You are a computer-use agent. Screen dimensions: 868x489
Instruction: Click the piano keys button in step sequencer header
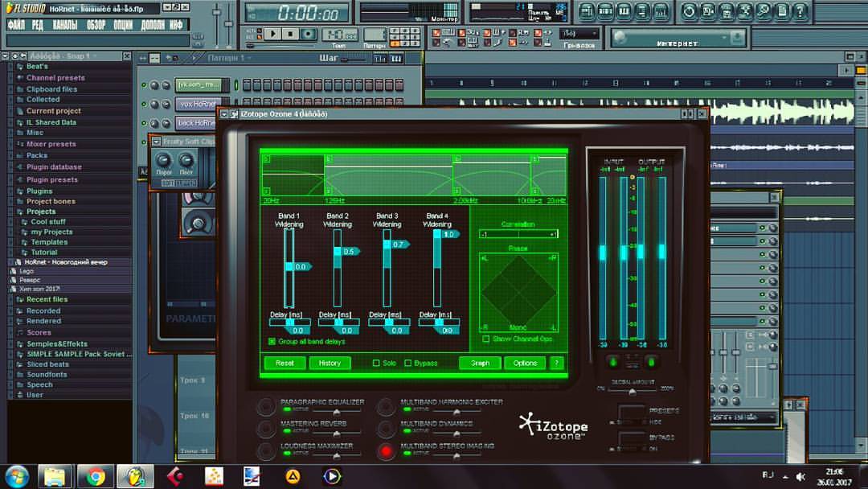(x=396, y=58)
